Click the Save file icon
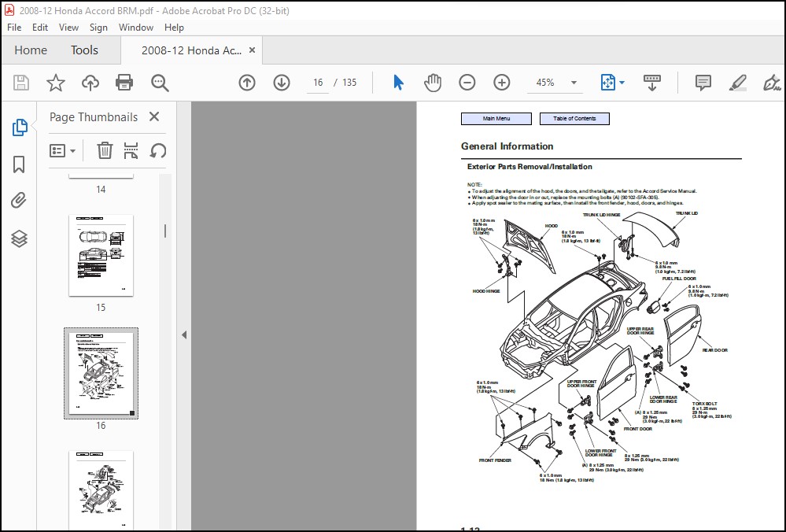The width and height of the screenshot is (786, 532). pos(21,82)
